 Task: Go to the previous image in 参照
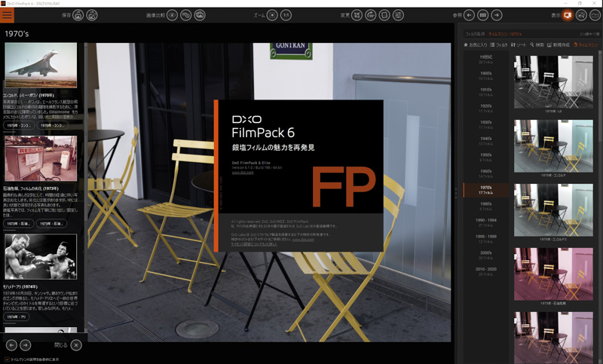(469, 15)
